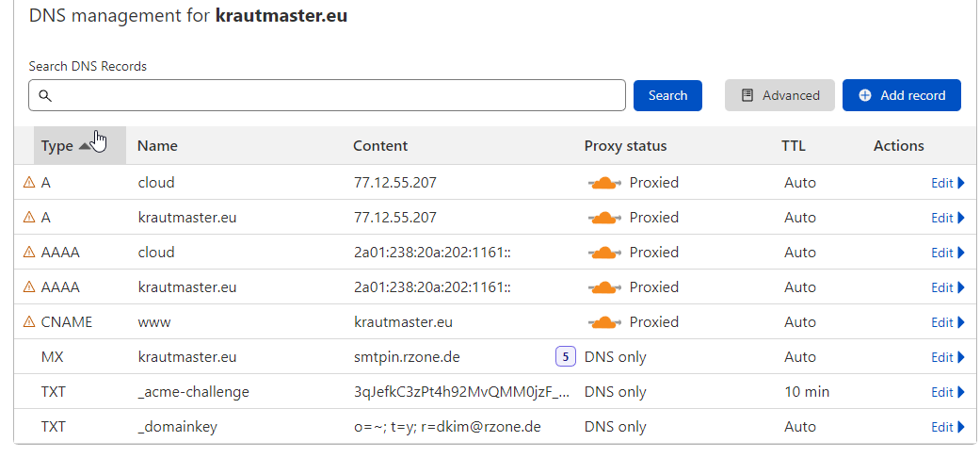Click the Search button
The image size is (980, 458).
tap(667, 96)
